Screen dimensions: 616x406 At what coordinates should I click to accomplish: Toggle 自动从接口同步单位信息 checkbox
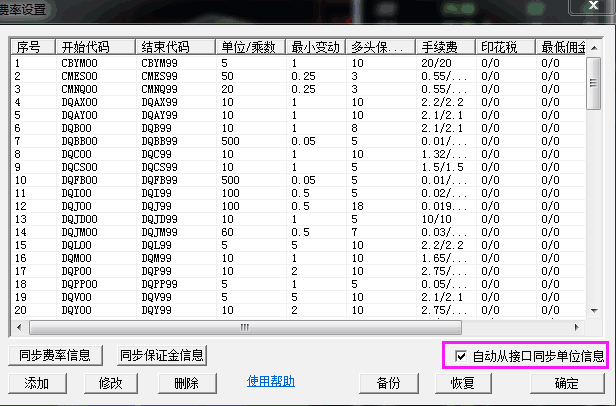(x=461, y=356)
